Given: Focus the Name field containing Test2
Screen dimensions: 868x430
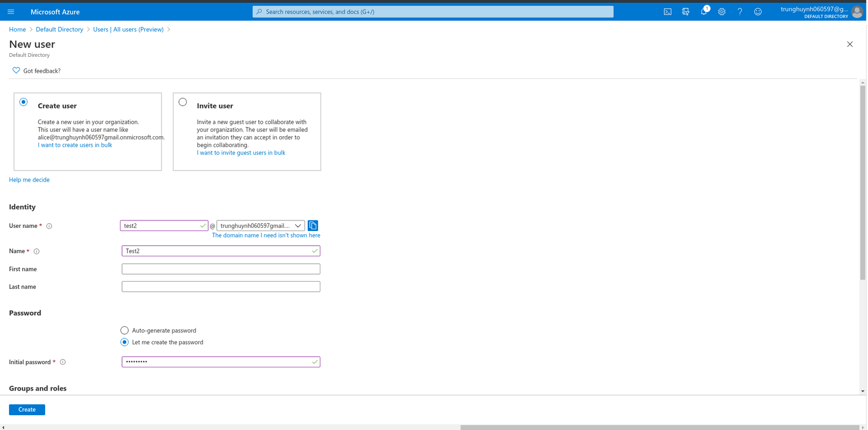Looking at the screenshot, I should [x=221, y=251].
